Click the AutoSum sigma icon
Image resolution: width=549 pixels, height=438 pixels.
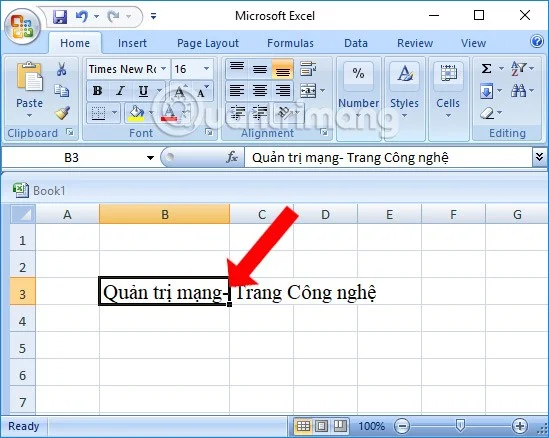point(486,69)
